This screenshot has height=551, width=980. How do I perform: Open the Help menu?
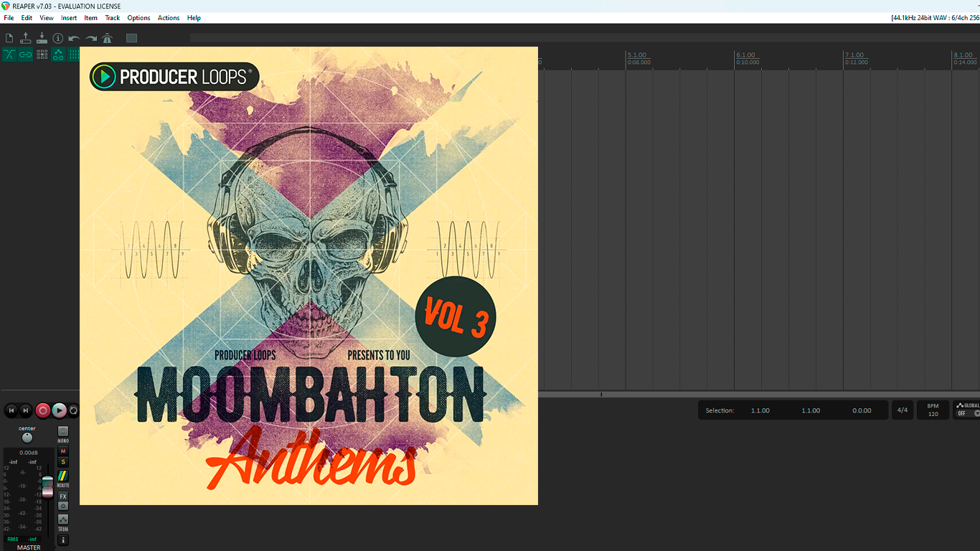tap(194, 18)
